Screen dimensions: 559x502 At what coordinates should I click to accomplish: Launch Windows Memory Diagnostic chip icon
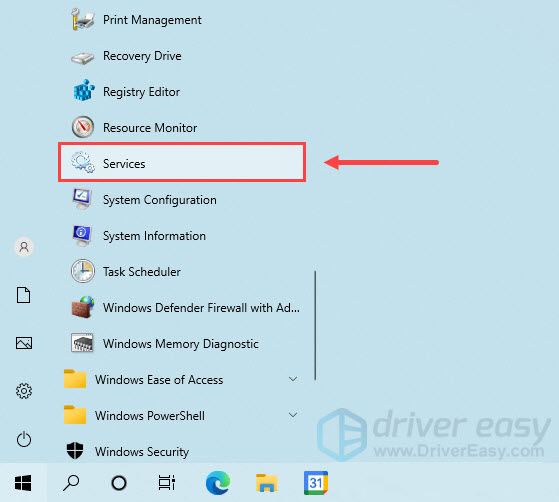(82, 343)
